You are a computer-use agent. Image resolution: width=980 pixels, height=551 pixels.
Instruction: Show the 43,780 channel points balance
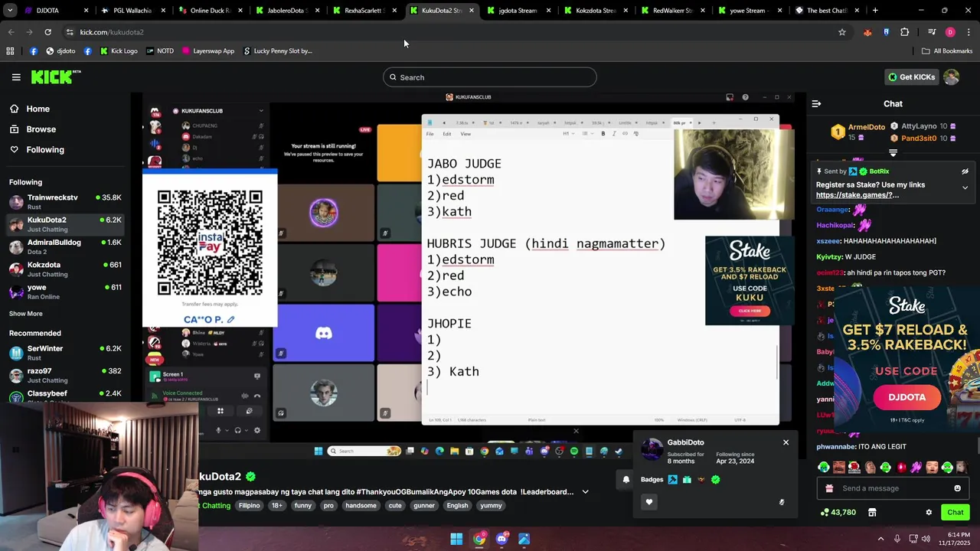(x=838, y=512)
